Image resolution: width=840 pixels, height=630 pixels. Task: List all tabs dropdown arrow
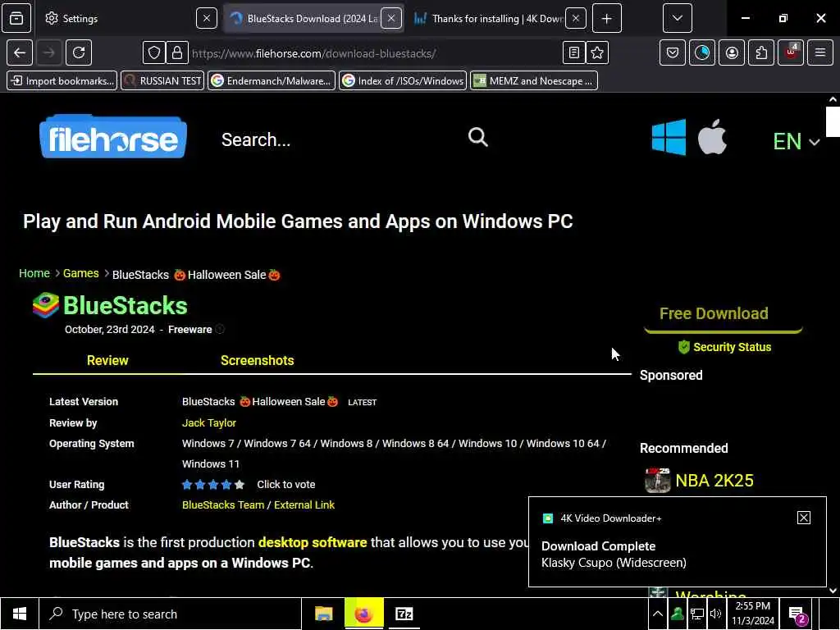click(677, 18)
